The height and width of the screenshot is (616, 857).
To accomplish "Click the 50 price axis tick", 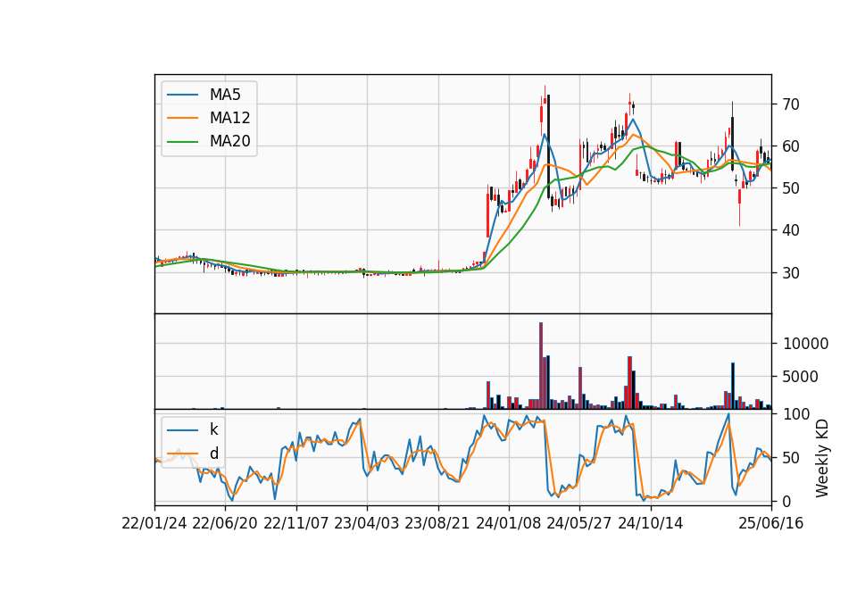I will 791,188.
